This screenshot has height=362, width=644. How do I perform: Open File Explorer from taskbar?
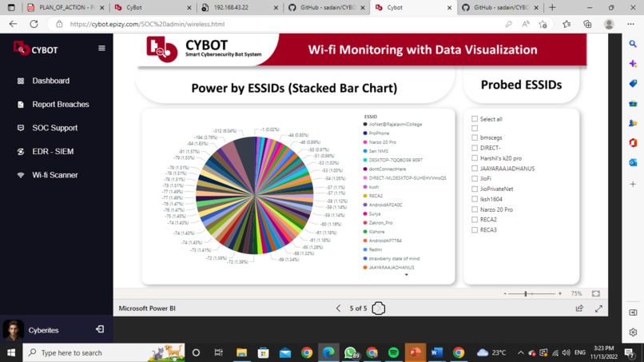pyautogui.click(x=241, y=352)
